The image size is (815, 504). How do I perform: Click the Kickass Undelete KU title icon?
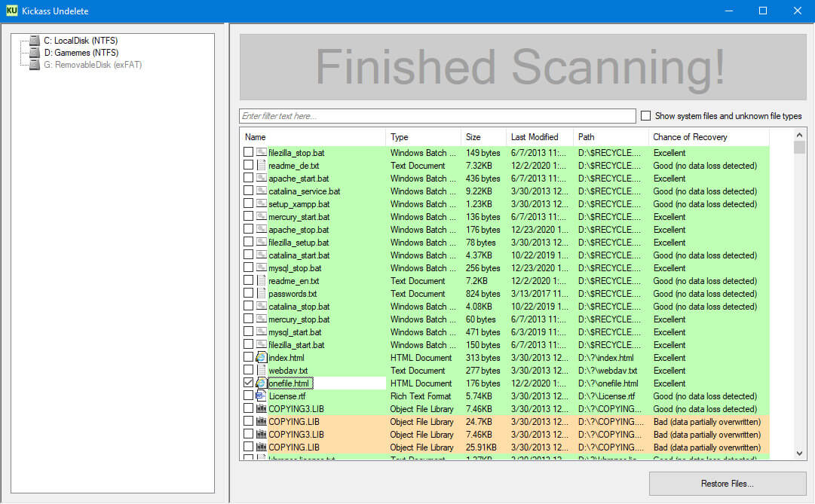point(11,11)
